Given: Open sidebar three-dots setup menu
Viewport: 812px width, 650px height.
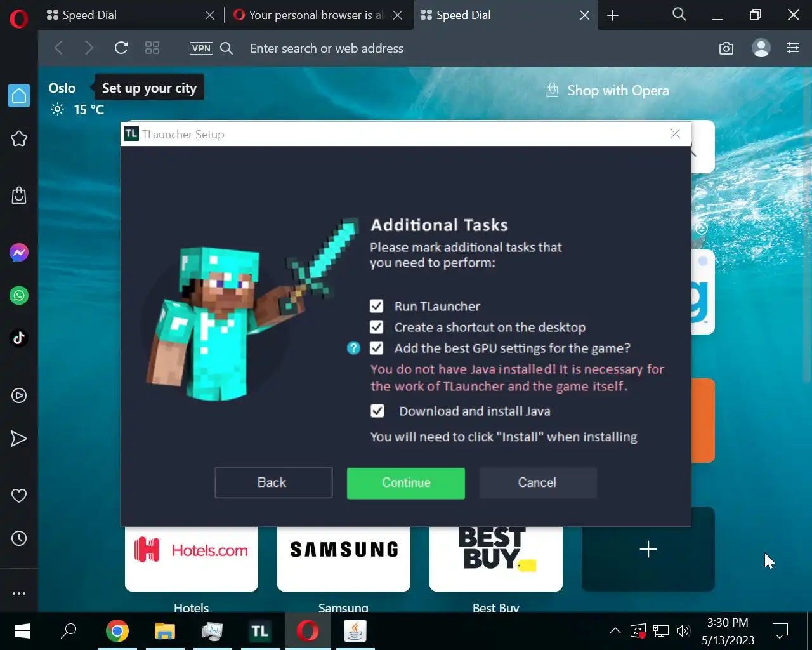Looking at the screenshot, I should pos(19,594).
